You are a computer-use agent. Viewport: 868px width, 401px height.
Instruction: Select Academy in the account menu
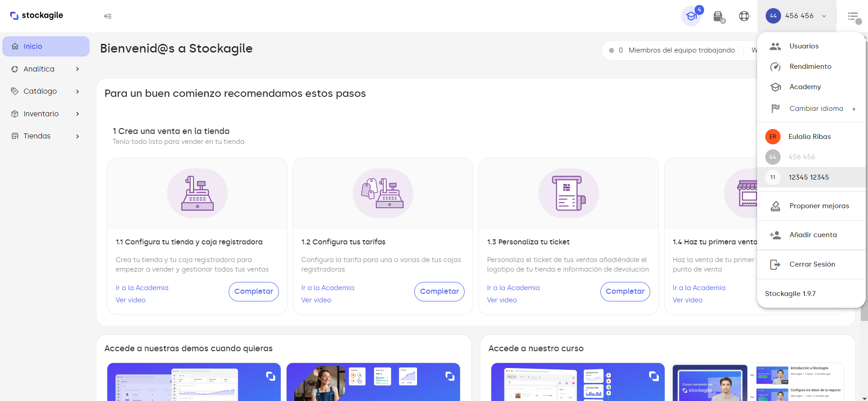[811, 87]
